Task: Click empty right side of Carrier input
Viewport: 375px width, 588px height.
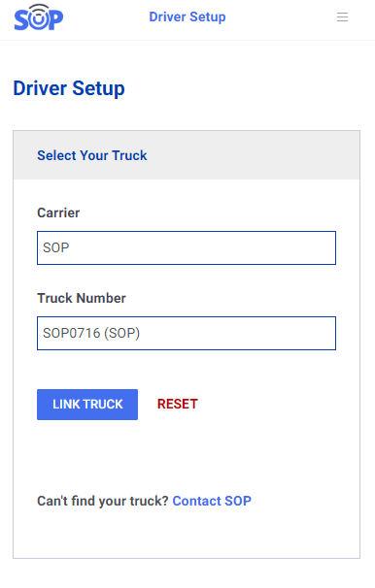Action: [x=262, y=247]
